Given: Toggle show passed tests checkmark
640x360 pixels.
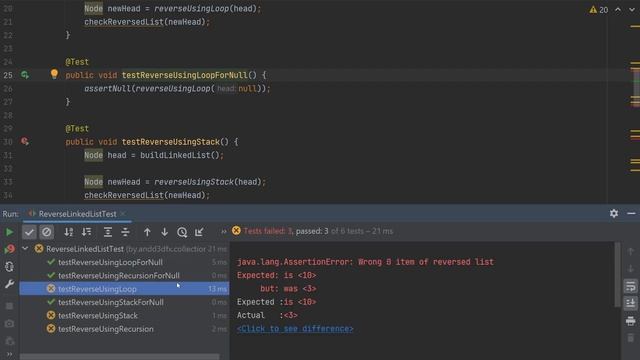Looking at the screenshot, I should [29, 232].
